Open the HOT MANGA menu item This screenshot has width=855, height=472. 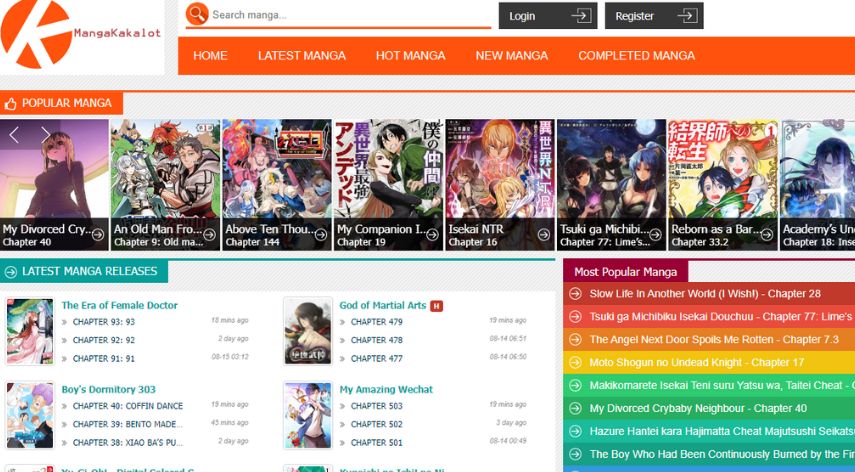[x=410, y=56]
